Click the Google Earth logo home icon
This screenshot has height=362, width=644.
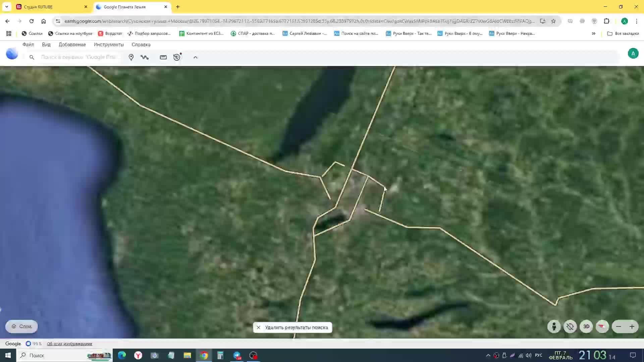click(x=12, y=54)
